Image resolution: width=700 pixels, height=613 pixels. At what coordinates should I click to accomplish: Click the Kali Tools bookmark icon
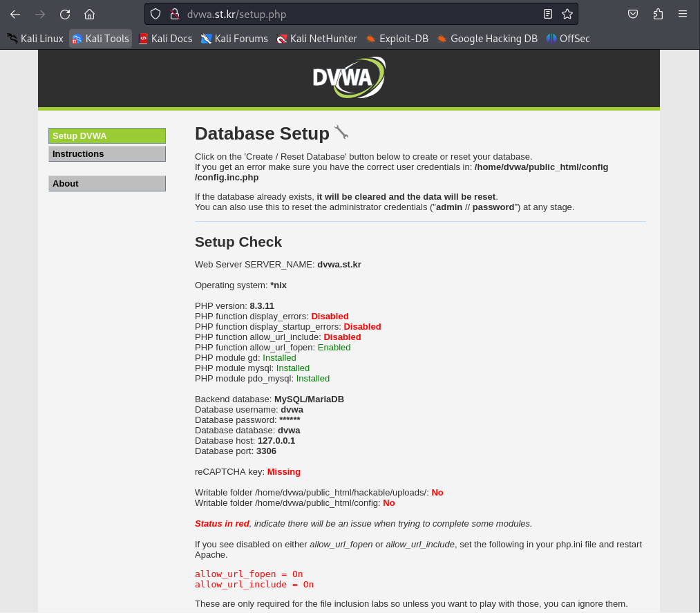point(77,39)
